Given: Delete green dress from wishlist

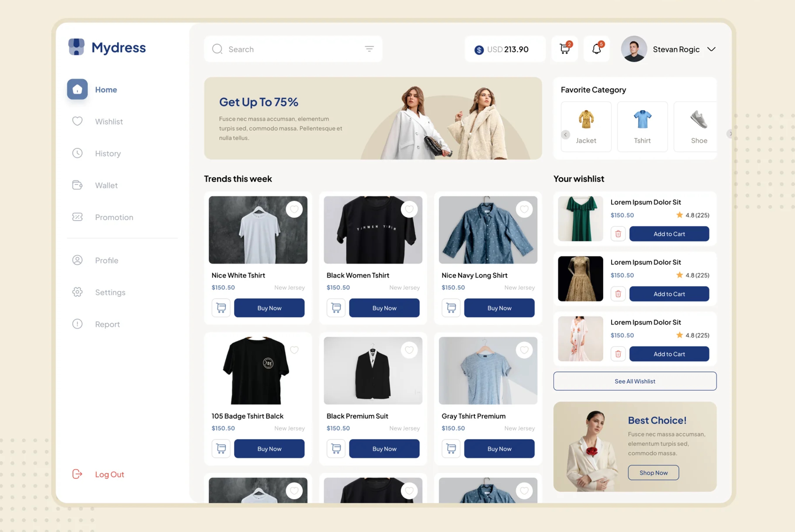Looking at the screenshot, I should point(618,234).
